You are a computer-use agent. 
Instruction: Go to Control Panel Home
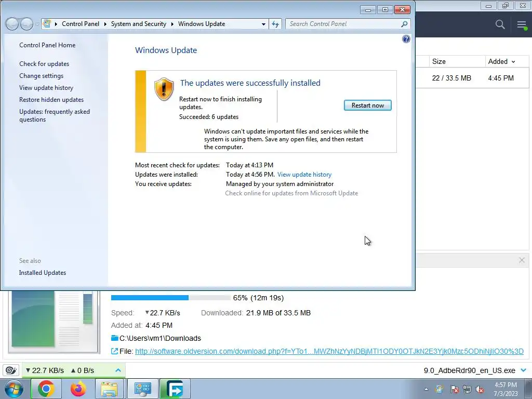click(47, 45)
